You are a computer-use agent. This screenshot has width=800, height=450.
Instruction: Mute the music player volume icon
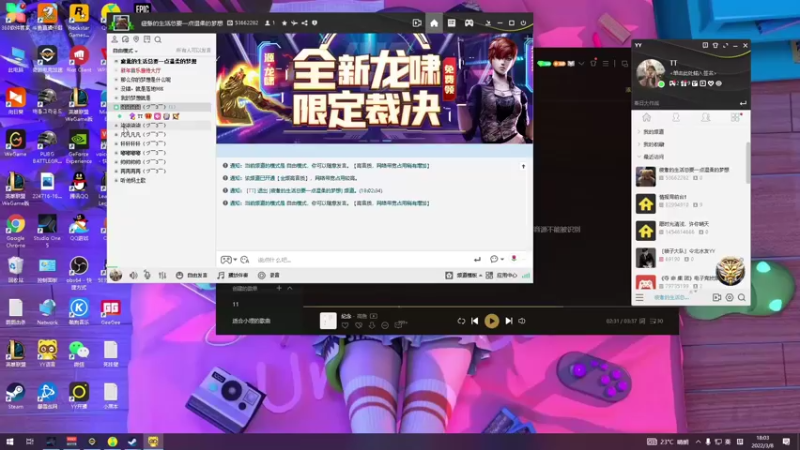pos(522,321)
